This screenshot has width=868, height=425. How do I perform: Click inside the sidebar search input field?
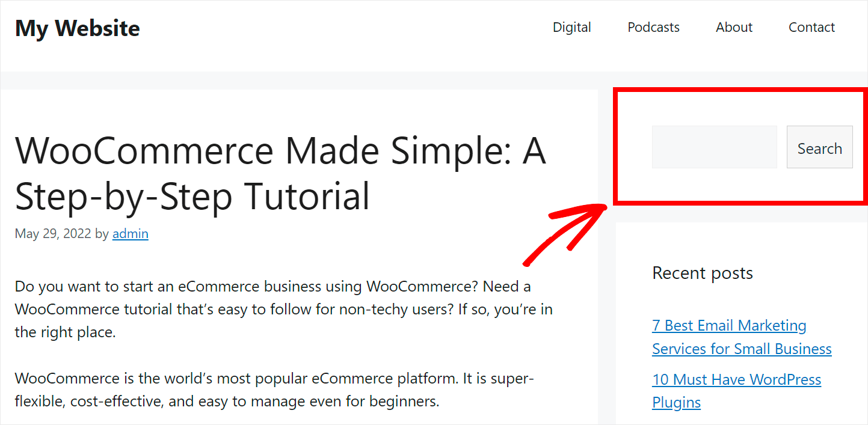[715, 147]
